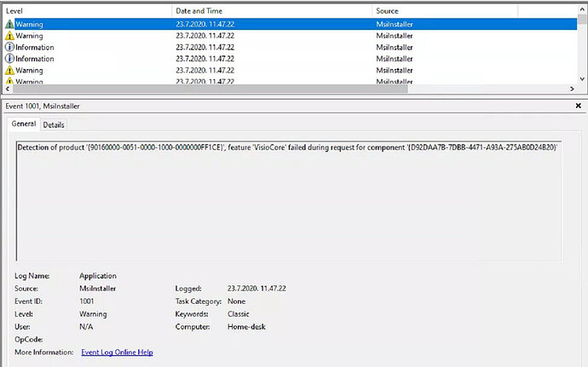Click the Computer value 'Home-desk'
Screen dimensions: 588x367
(x=246, y=327)
